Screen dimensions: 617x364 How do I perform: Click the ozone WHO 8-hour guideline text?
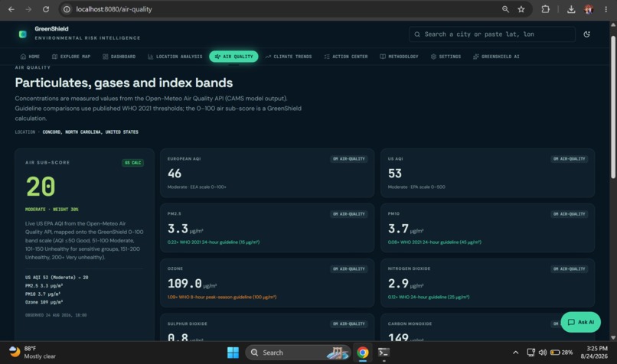tap(222, 297)
